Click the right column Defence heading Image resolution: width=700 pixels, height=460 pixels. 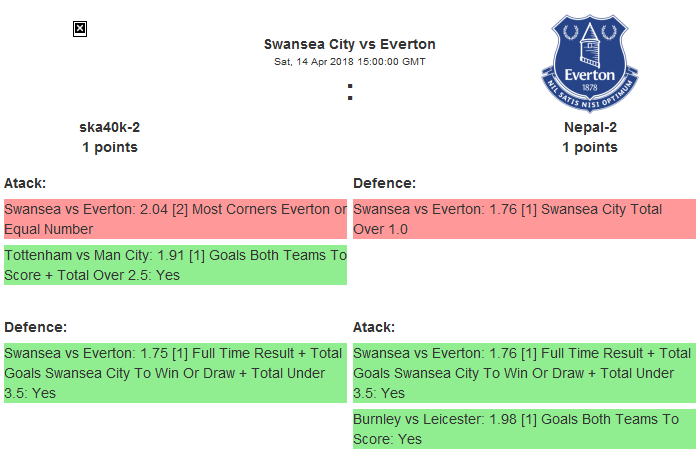pyautogui.click(x=384, y=183)
